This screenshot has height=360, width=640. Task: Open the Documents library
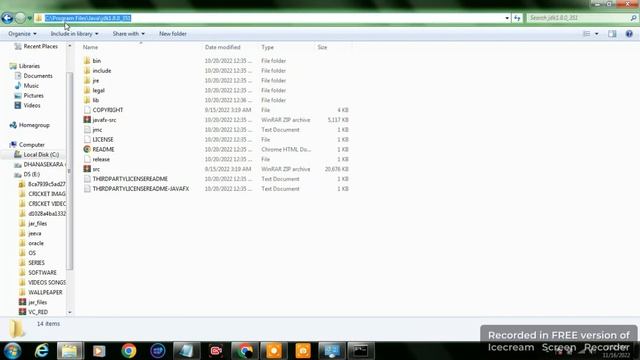(38, 76)
